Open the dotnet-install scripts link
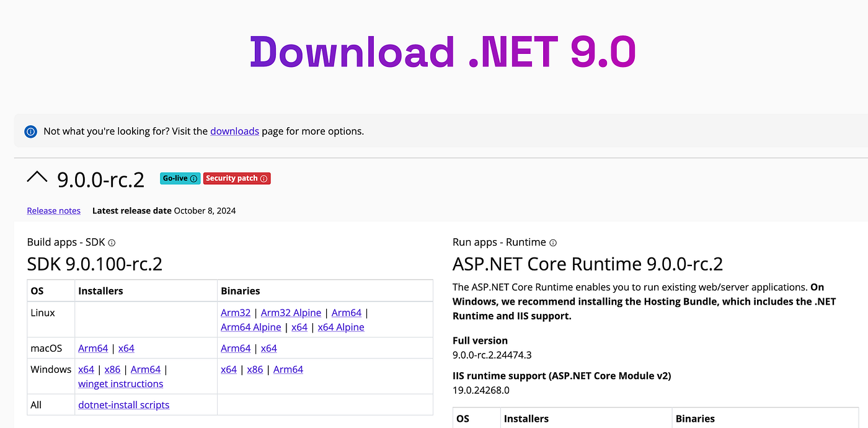Viewport: 868px width, 428px height. [x=124, y=405]
